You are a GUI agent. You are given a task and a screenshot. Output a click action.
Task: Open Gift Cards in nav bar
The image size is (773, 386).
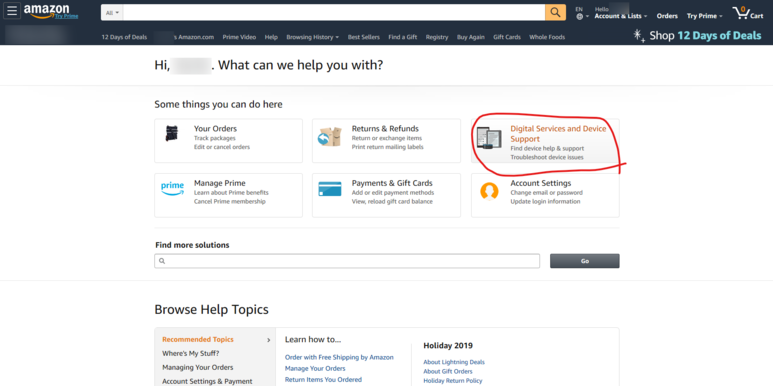507,37
